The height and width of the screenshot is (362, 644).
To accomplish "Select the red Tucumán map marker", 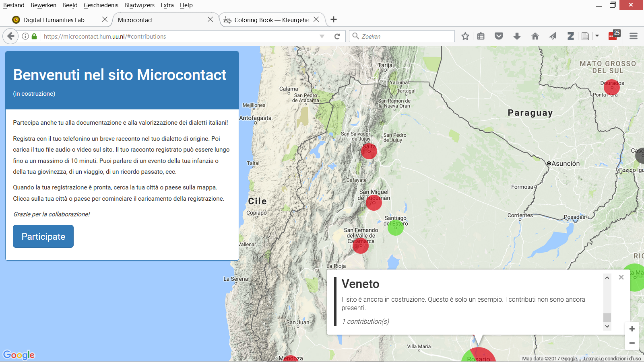I will click(x=374, y=202).
